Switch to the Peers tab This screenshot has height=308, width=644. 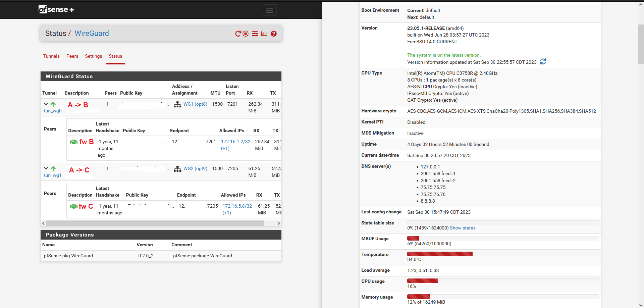click(72, 56)
